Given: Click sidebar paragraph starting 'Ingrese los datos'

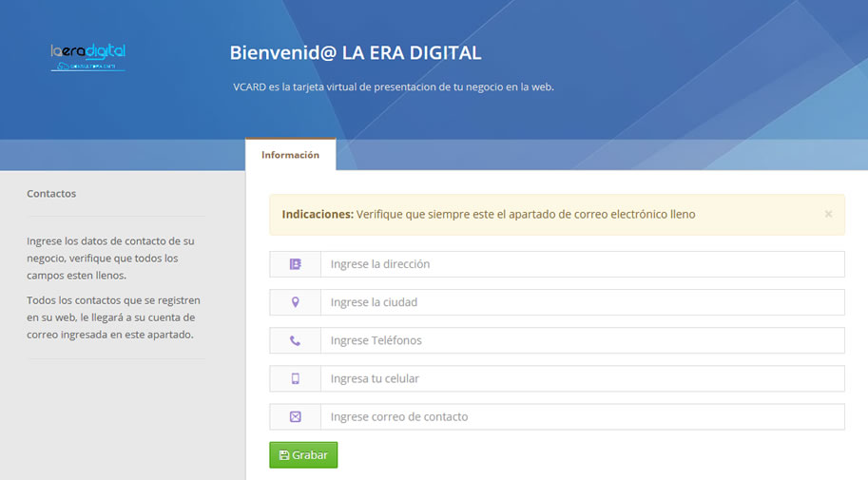Looking at the screenshot, I should tap(110, 258).
